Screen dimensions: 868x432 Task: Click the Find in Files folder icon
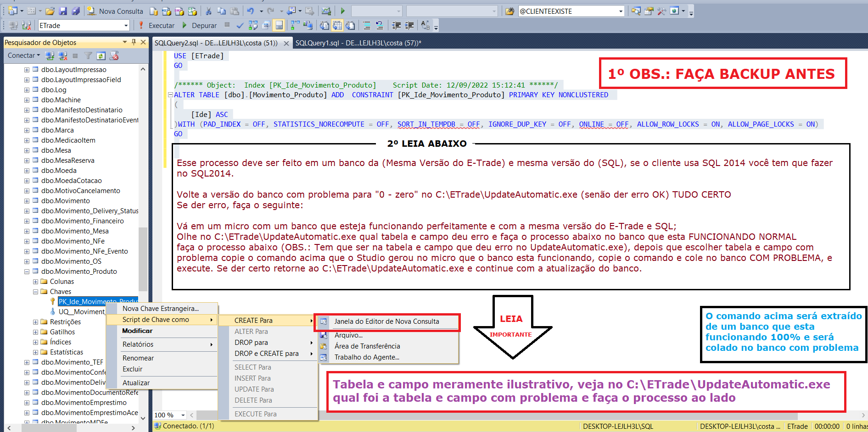(510, 11)
